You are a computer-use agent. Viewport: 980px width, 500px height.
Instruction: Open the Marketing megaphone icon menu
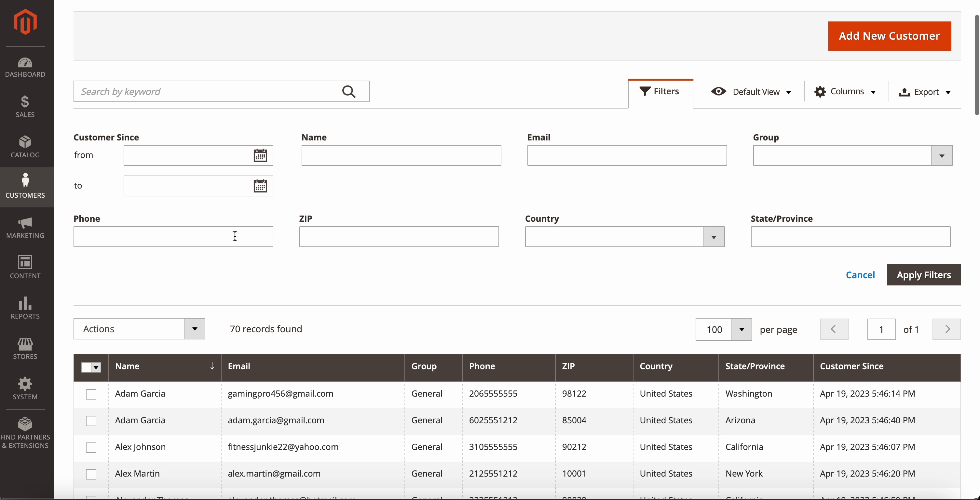25,227
